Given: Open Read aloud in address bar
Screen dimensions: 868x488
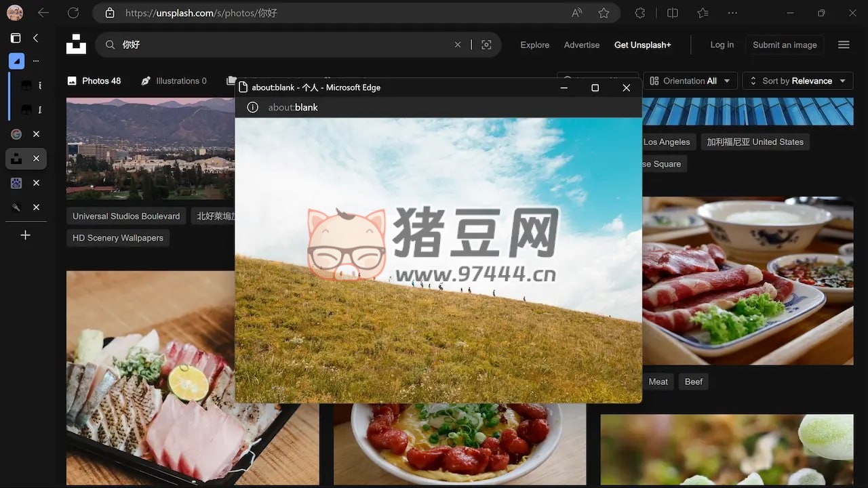Looking at the screenshot, I should 576,13.
